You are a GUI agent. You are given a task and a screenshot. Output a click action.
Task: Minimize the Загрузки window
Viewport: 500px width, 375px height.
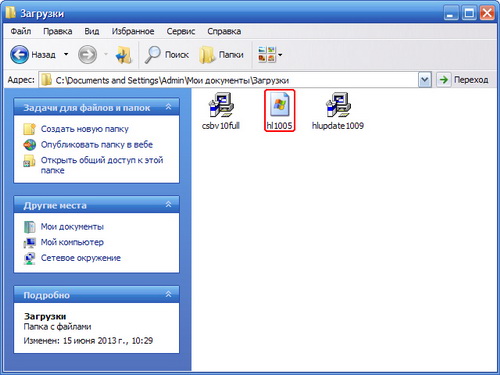[x=451, y=13]
